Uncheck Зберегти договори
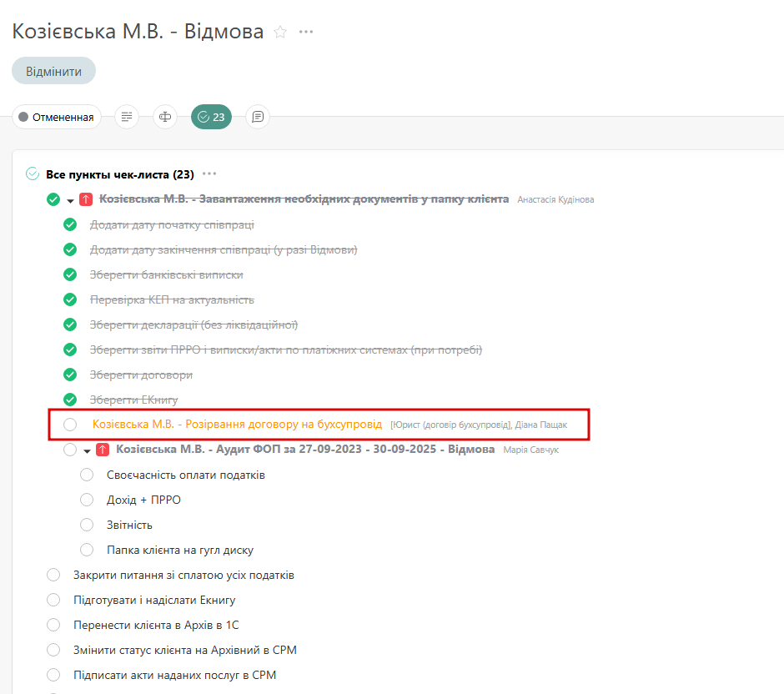Image resolution: width=784 pixels, height=694 pixels. 70,375
